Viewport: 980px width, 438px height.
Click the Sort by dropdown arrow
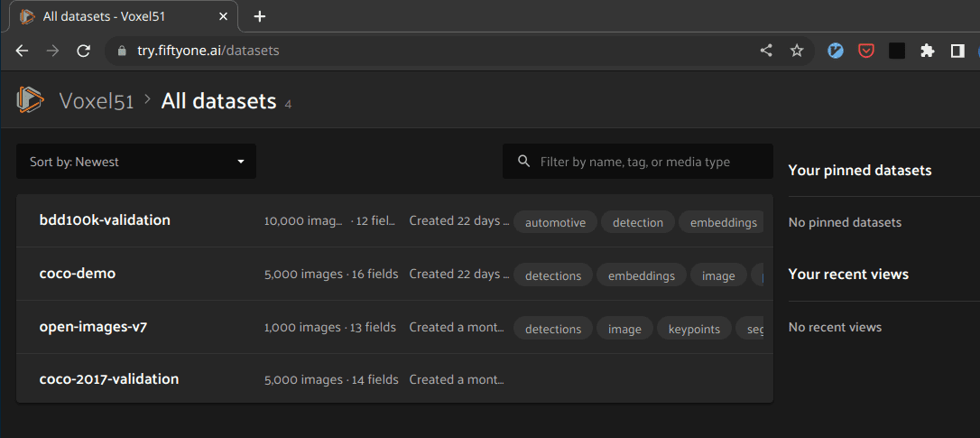coord(241,162)
